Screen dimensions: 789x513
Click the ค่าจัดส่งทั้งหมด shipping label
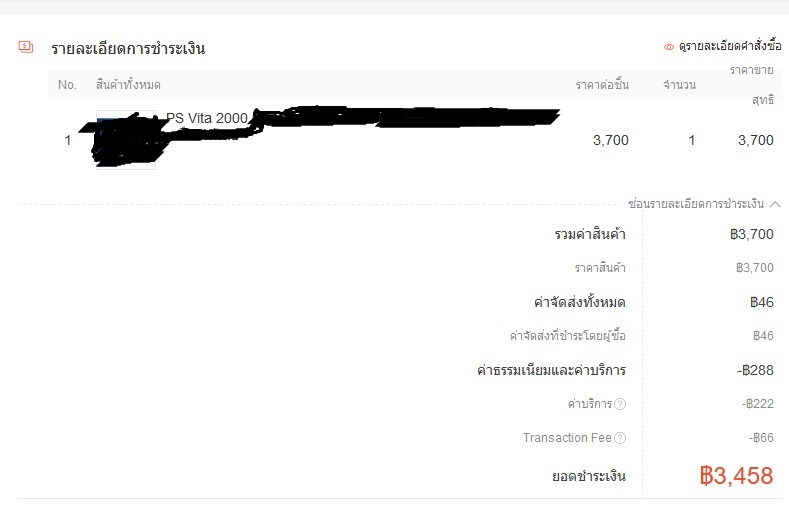coord(580,302)
